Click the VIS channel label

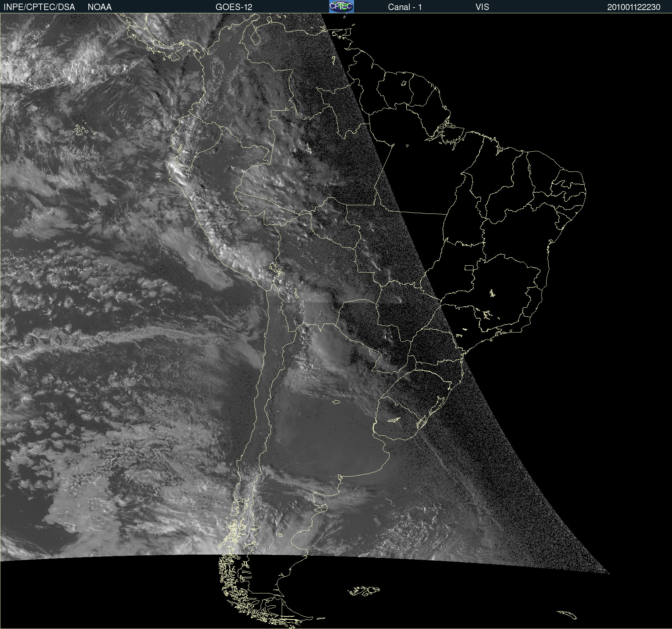click(482, 7)
